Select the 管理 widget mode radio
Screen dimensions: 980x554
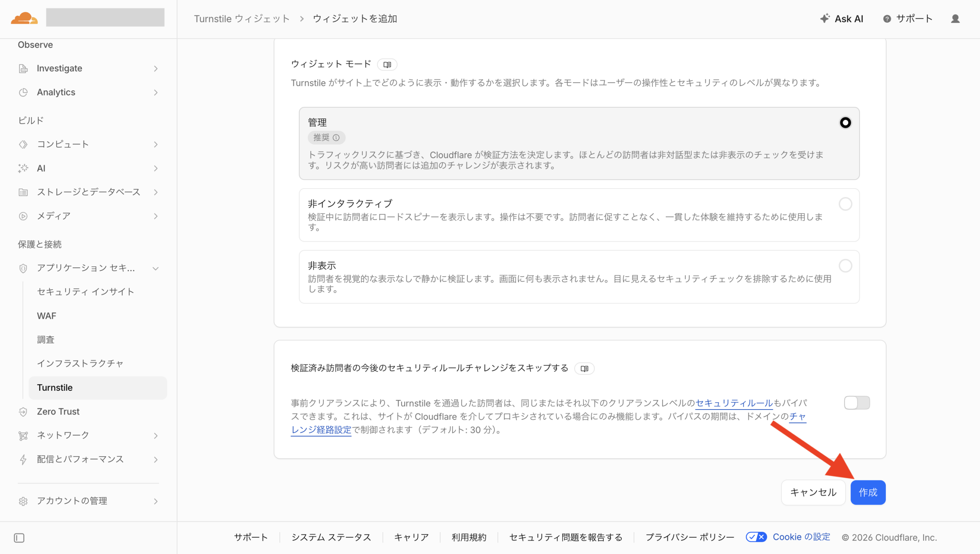pyautogui.click(x=845, y=123)
